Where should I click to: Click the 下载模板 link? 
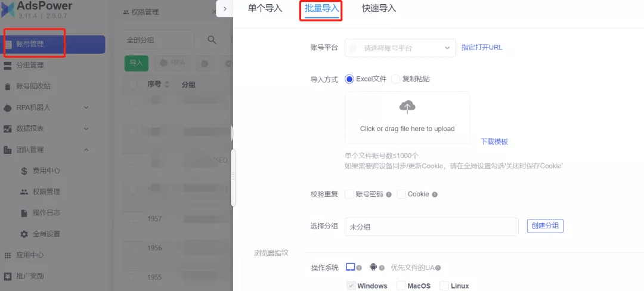coord(494,141)
